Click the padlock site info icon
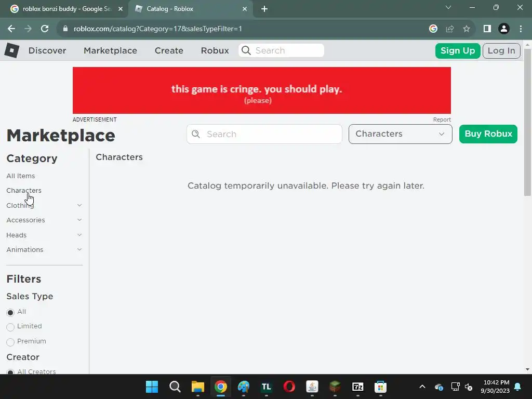The image size is (532, 399). click(65, 29)
